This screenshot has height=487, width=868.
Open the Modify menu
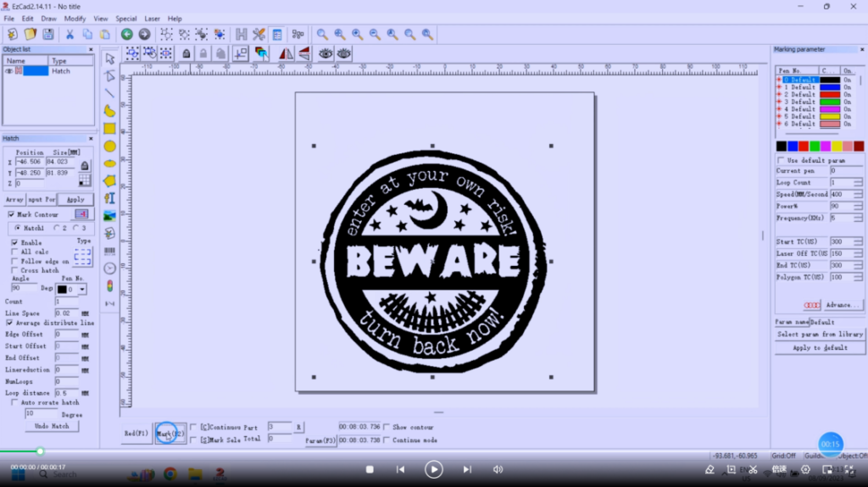click(x=75, y=19)
